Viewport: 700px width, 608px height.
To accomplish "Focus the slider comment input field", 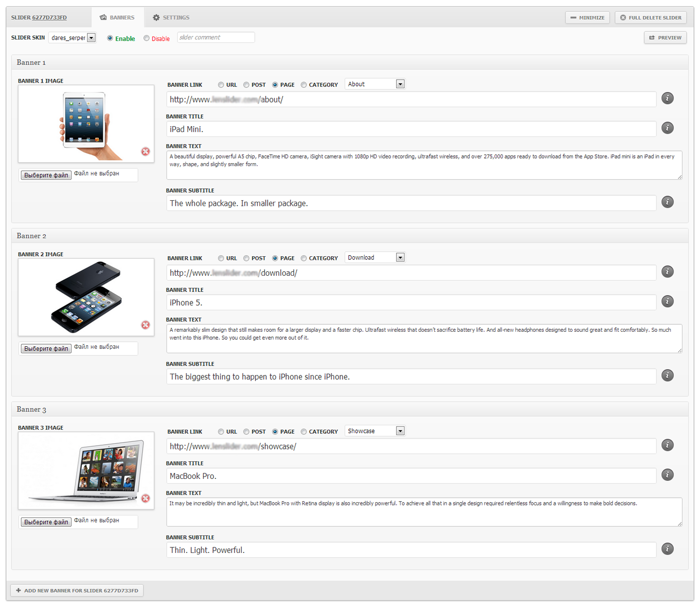I will [x=216, y=38].
